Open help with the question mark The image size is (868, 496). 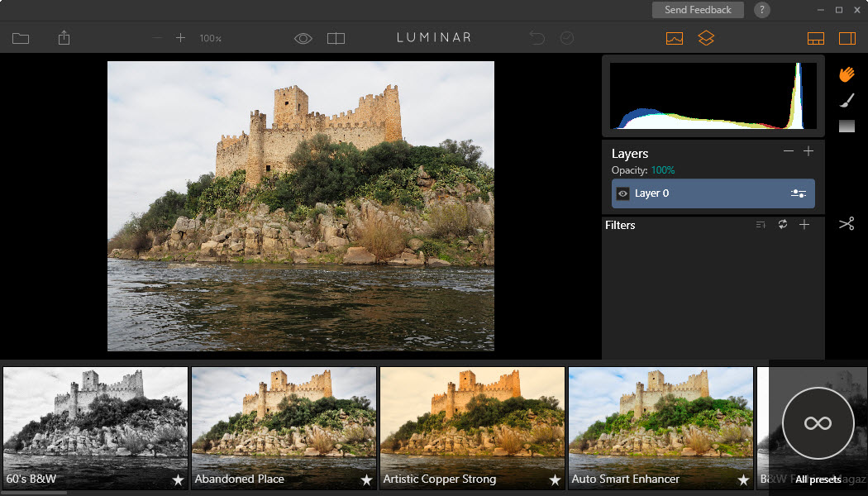click(761, 10)
